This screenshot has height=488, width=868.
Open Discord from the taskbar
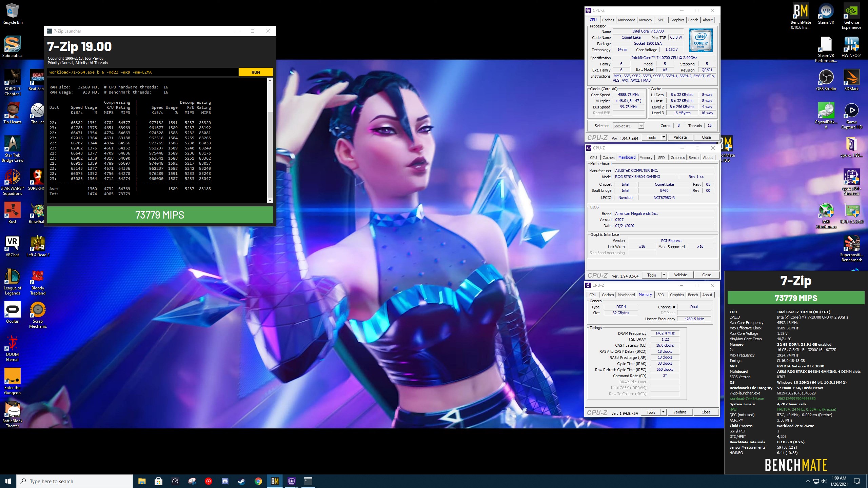click(225, 481)
